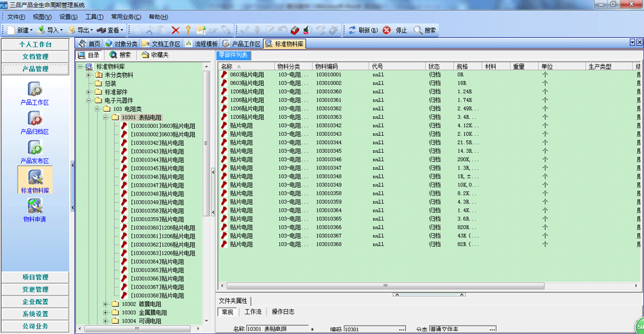
Task: Click the 搜索 magnifier in main toolbar
Action: (x=425, y=30)
